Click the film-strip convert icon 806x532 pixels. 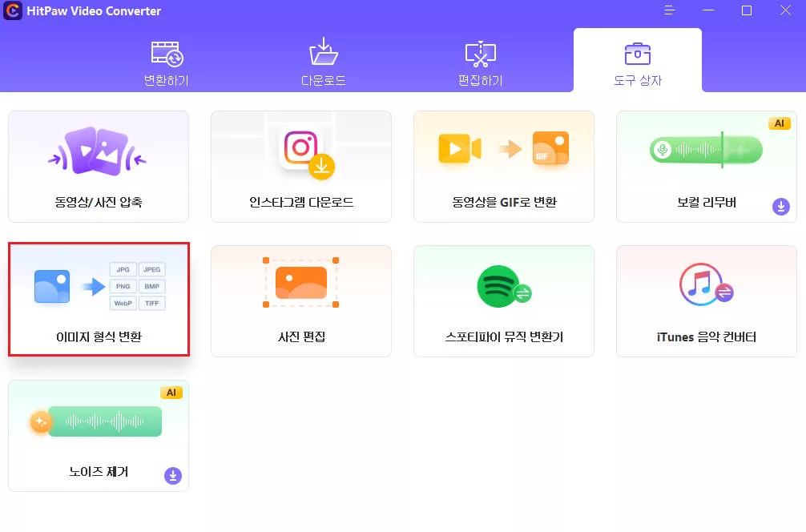coord(167,54)
